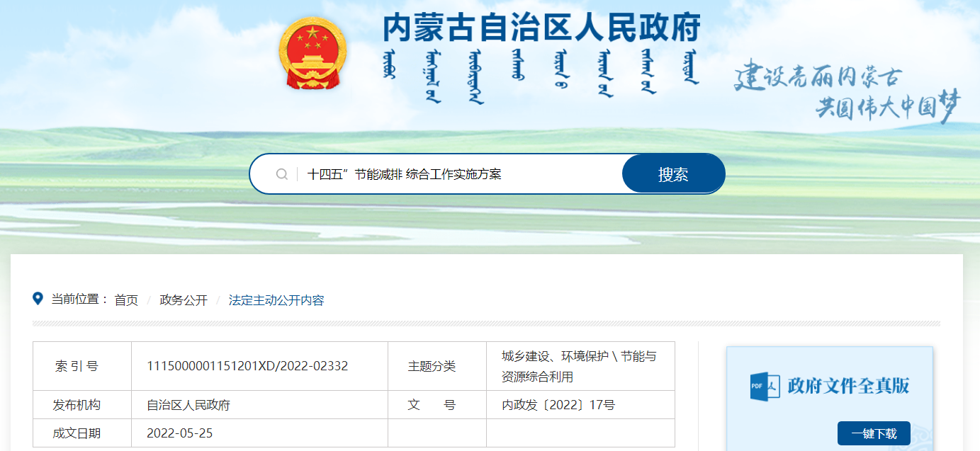Go to 首页 via breadcrumb

[126, 300]
